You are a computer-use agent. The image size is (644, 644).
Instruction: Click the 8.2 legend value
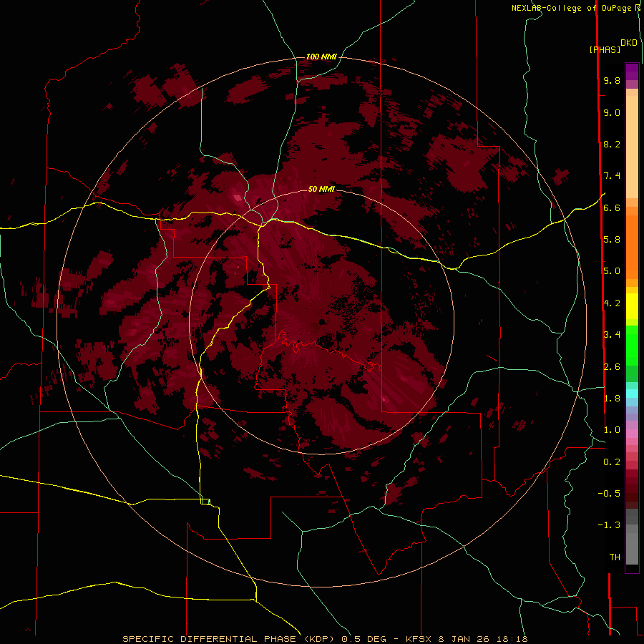click(x=612, y=145)
